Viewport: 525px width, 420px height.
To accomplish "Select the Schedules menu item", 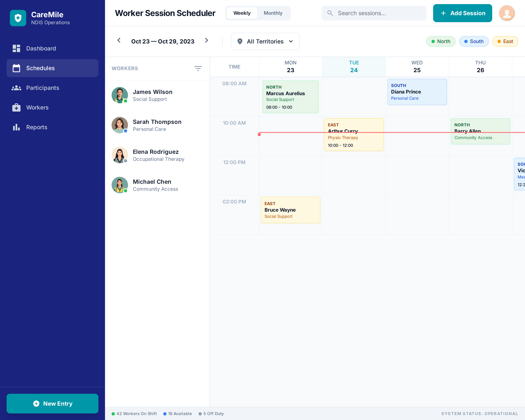I will pos(52,68).
